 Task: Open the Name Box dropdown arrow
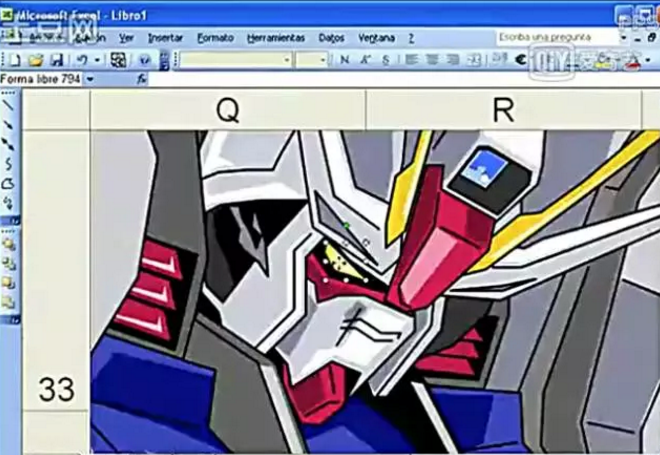[90, 79]
